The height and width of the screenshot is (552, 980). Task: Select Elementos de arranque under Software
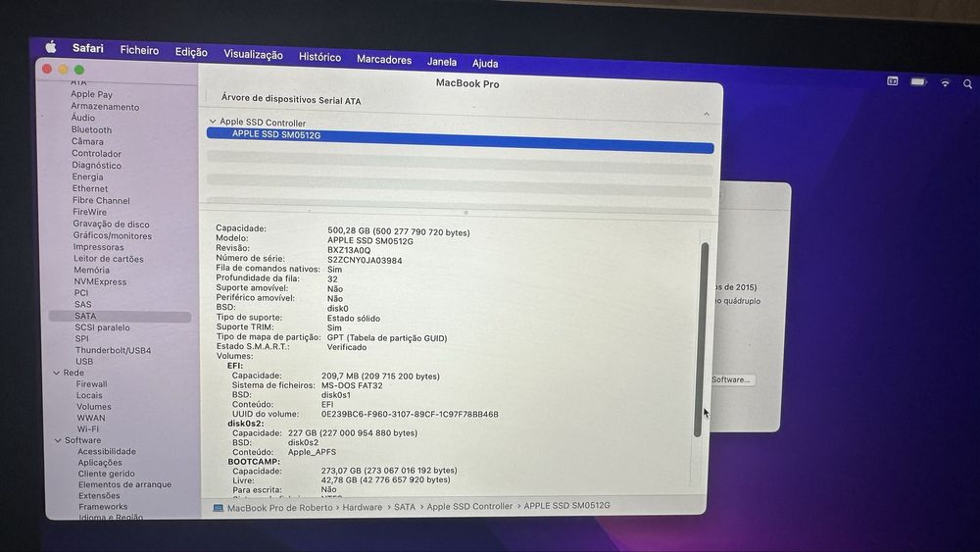point(125,484)
